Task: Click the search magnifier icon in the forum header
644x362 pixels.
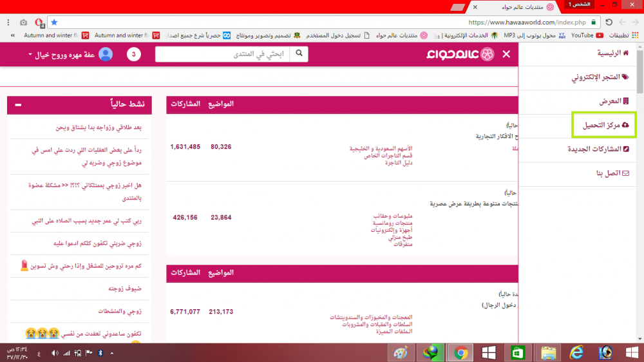Action: [x=299, y=55]
